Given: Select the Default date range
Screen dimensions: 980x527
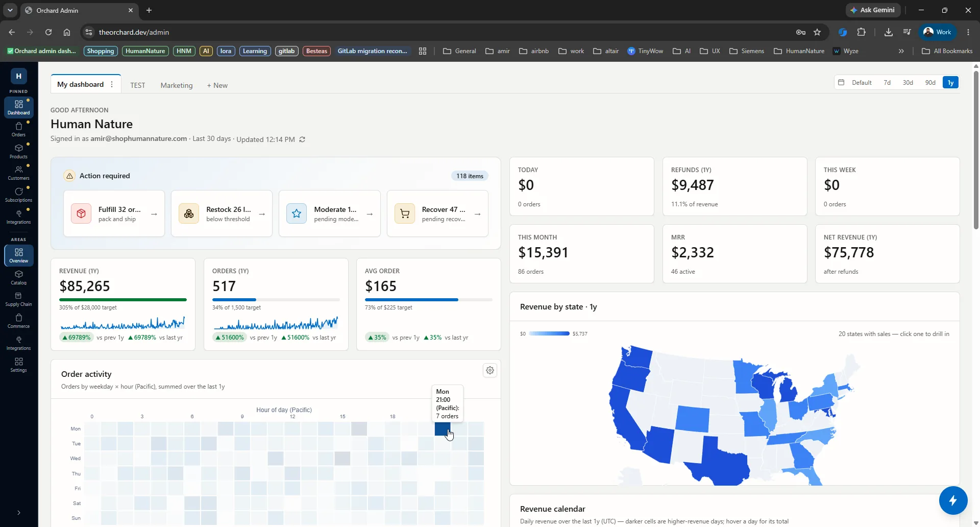Looking at the screenshot, I should (x=862, y=83).
